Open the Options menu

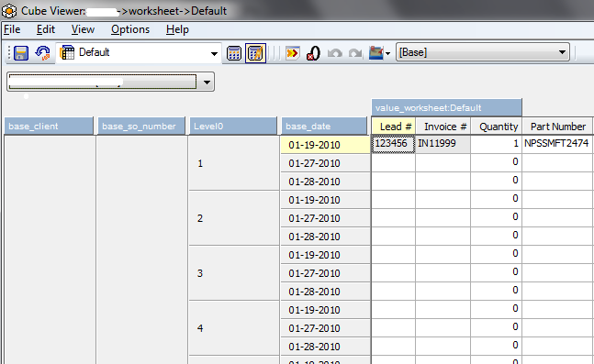[130, 29]
